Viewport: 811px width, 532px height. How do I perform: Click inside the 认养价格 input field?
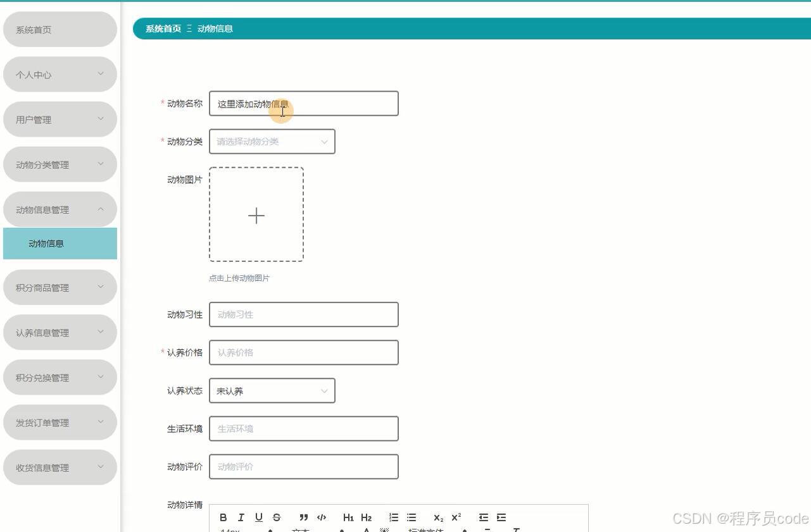point(303,352)
